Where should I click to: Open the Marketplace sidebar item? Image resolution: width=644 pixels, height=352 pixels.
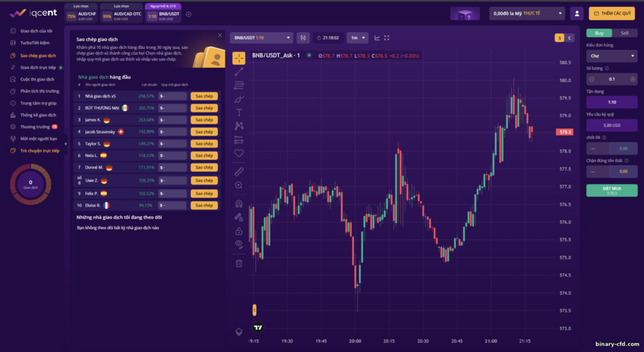[34, 127]
